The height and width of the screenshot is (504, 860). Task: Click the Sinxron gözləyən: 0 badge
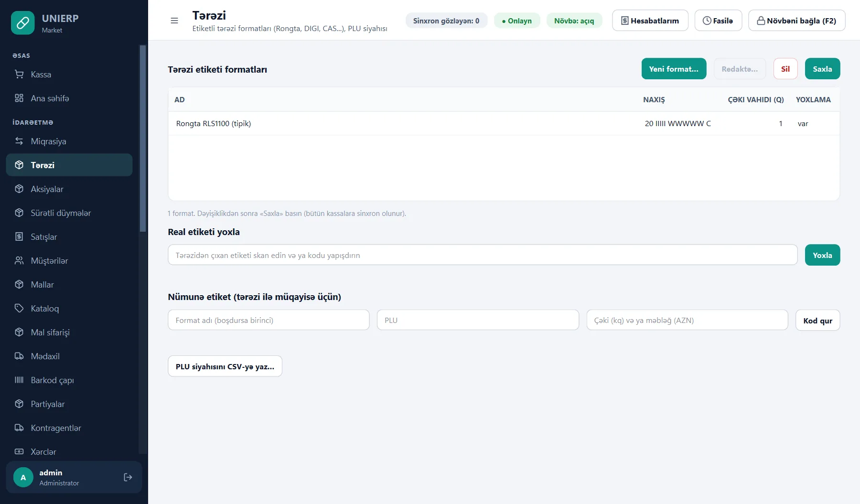446,21
